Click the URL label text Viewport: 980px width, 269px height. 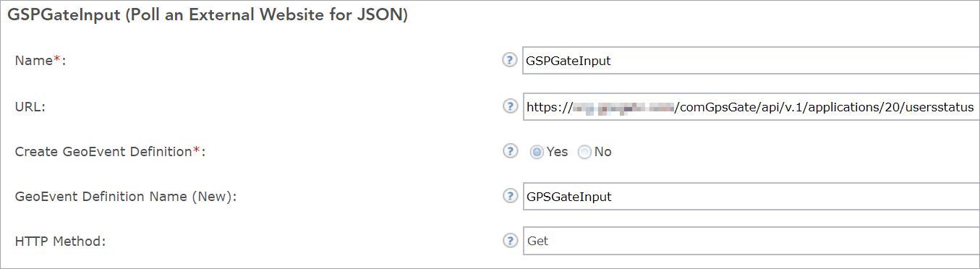(30, 107)
